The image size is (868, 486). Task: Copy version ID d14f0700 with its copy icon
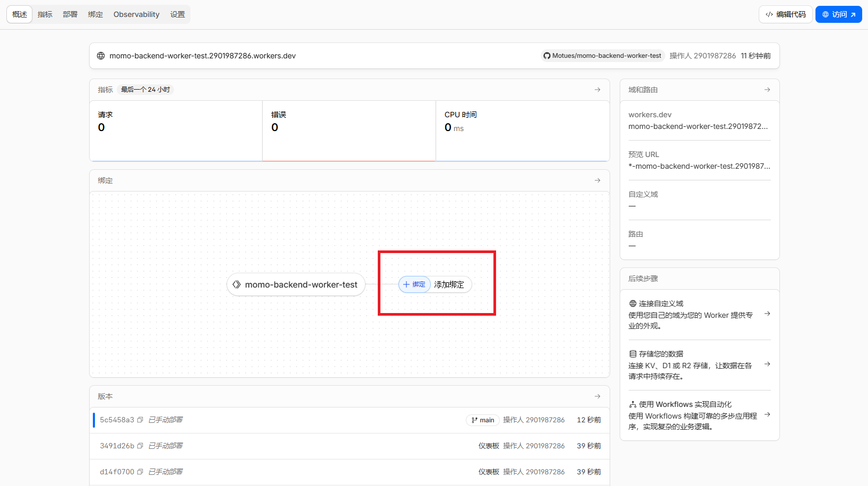140,472
